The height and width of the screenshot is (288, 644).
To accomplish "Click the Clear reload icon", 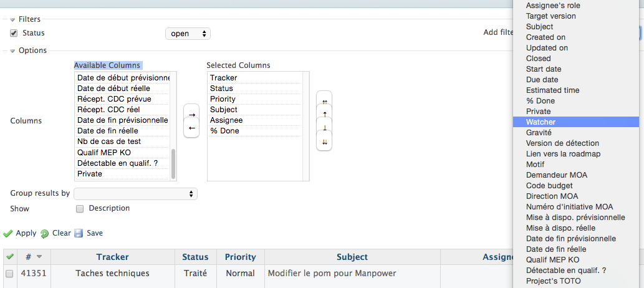I will 44,234.
